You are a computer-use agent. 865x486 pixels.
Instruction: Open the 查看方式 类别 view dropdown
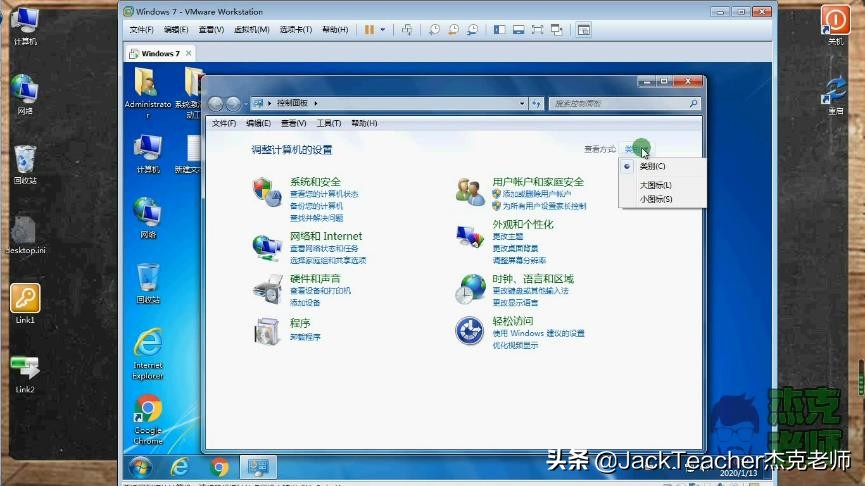click(638, 149)
